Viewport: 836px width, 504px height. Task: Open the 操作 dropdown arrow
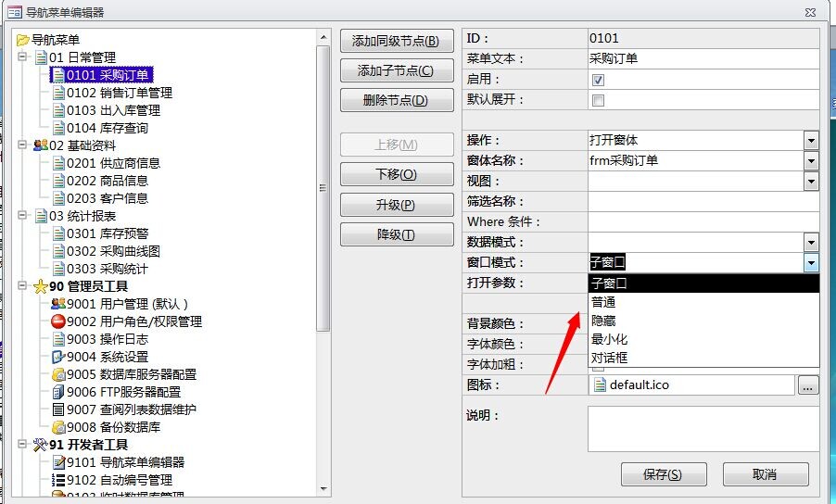pos(811,141)
